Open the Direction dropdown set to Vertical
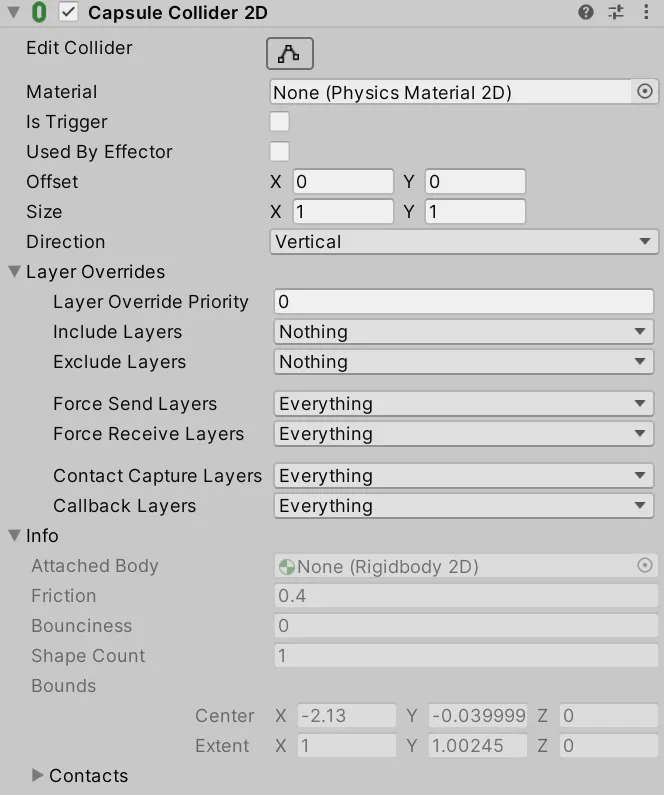 pyautogui.click(x=464, y=242)
